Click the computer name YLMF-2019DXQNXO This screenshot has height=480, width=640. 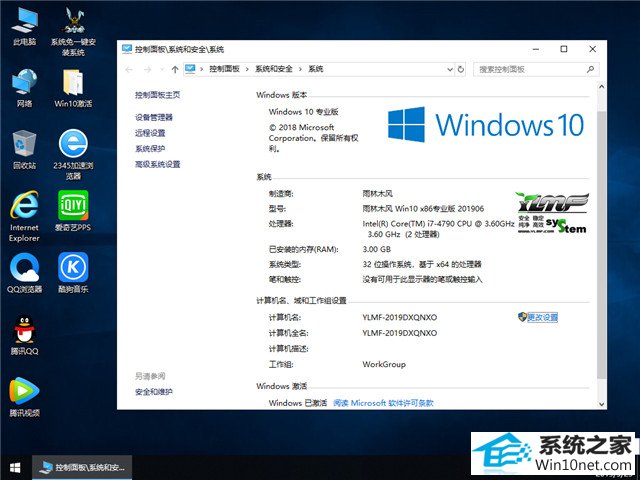click(400, 318)
